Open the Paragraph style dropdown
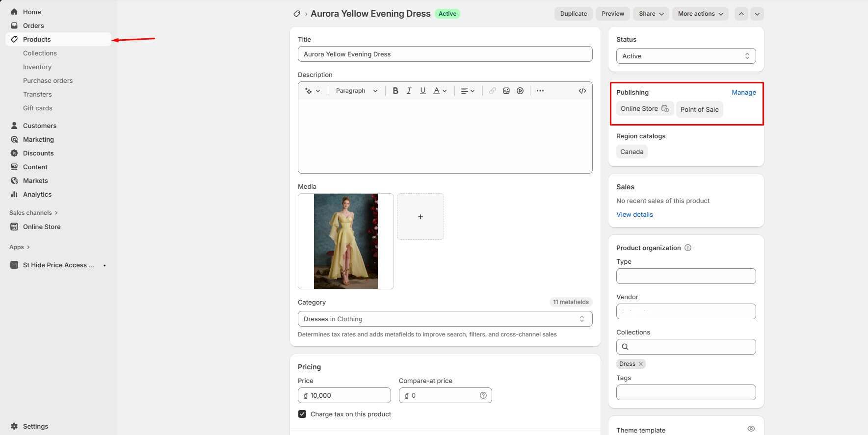 (x=357, y=91)
